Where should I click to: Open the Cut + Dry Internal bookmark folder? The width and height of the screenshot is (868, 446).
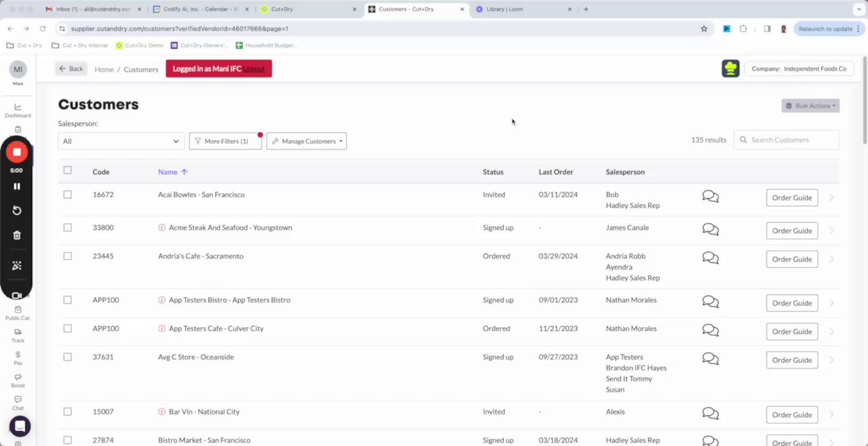coord(80,45)
